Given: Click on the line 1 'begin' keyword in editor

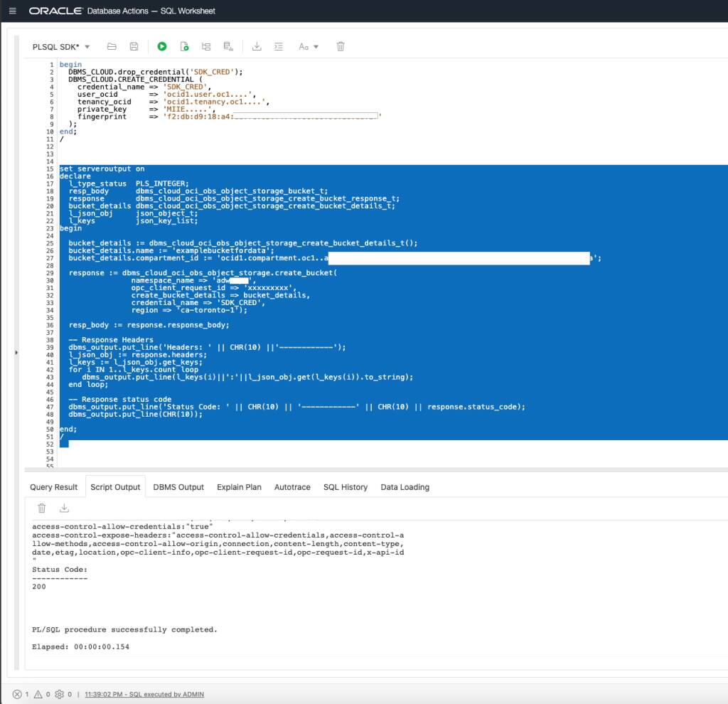Looking at the screenshot, I should [70, 65].
